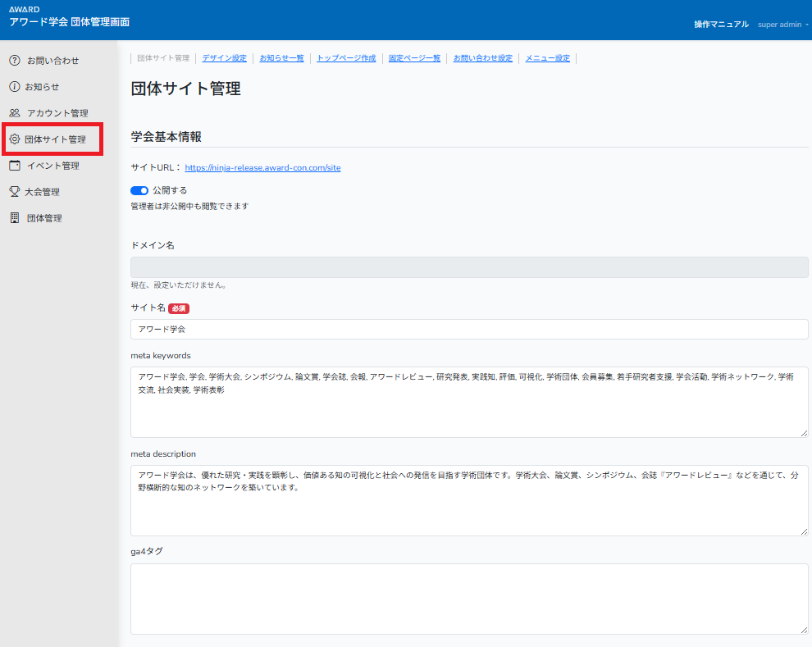
Task: Open the デザイン設定 tab
Action: coord(224,58)
